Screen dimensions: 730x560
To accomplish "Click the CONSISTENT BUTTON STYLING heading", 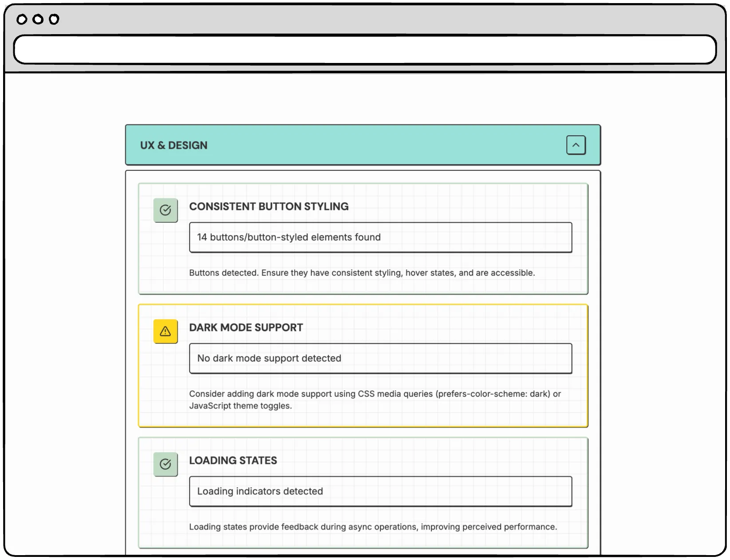I will pyautogui.click(x=269, y=207).
